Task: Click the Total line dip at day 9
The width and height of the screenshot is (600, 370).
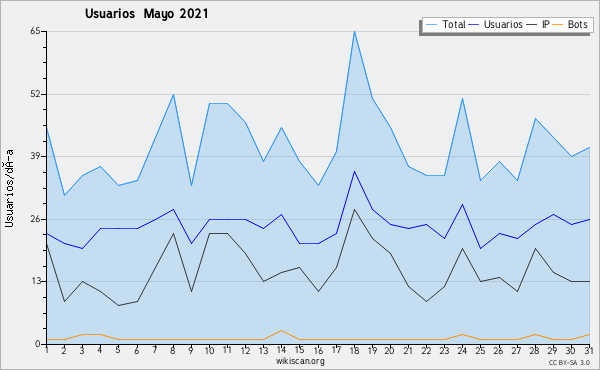Action: point(191,186)
